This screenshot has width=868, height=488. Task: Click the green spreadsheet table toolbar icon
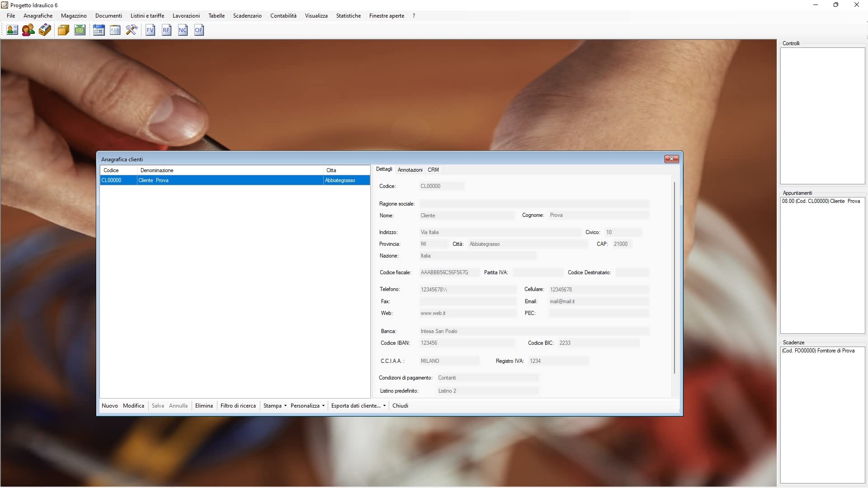[x=80, y=30]
